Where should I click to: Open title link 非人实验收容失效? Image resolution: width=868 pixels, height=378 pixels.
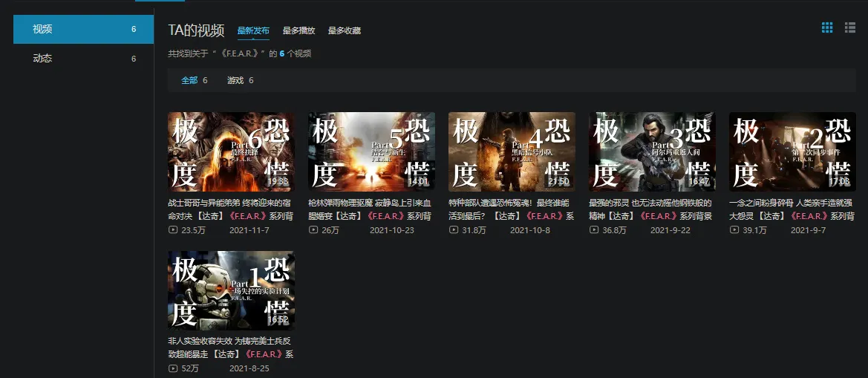[x=231, y=348]
